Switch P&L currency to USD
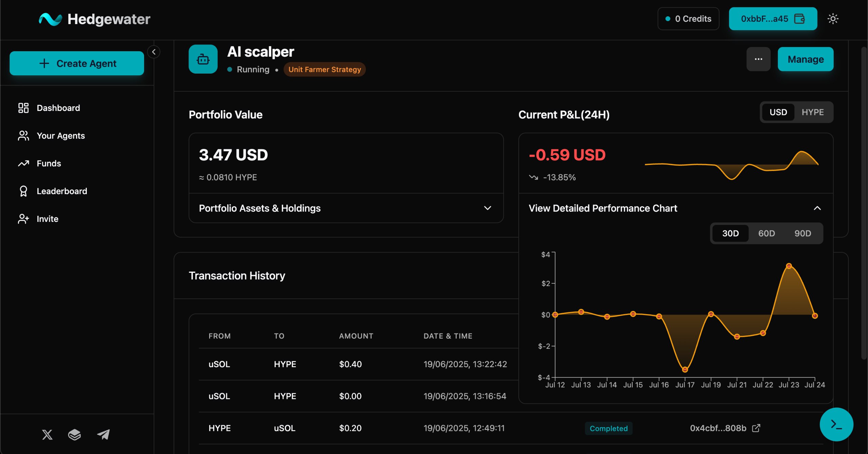The width and height of the screenshot is (868, 454). (778, 112)
